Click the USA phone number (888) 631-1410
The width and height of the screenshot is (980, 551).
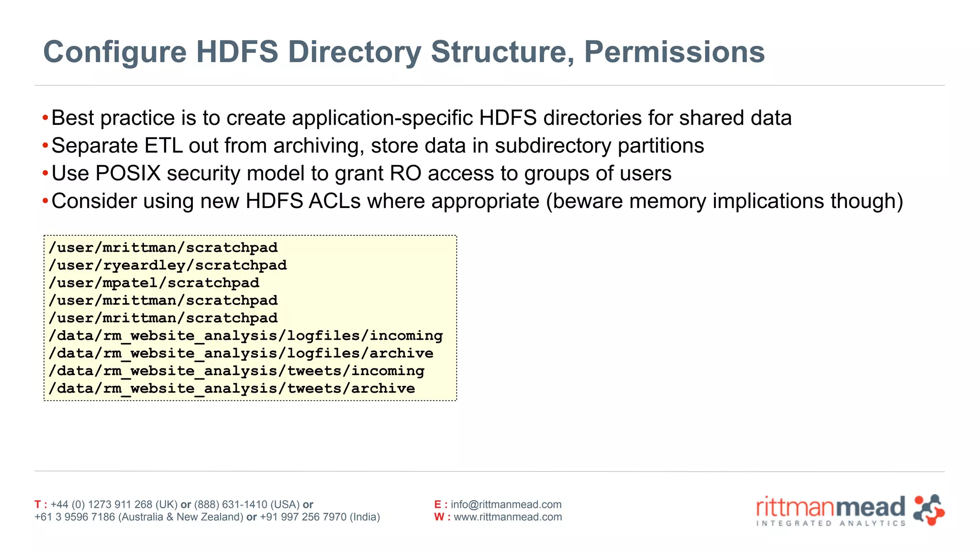(231, 505)
